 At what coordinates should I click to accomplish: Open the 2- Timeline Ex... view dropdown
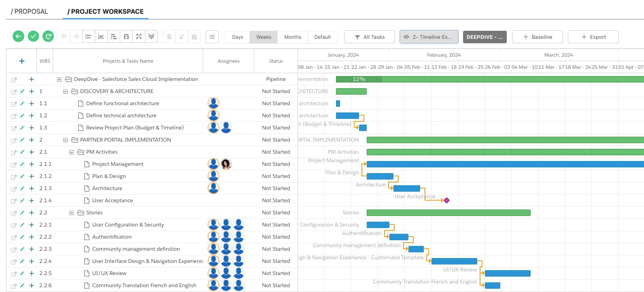coord(429,37)
